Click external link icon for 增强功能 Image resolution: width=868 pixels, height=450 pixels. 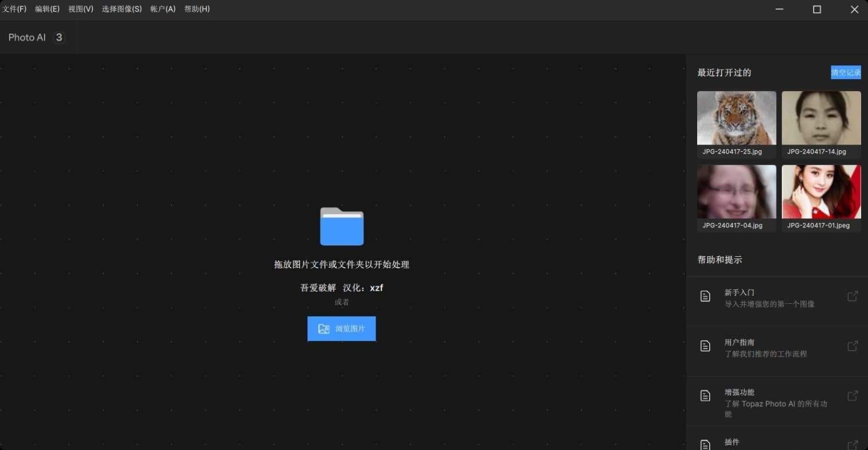[853, 396]
